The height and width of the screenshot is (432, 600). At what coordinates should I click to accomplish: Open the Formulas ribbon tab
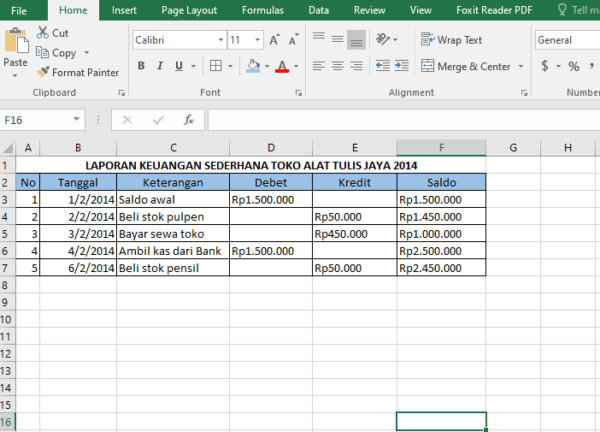(x=265, y=10)
